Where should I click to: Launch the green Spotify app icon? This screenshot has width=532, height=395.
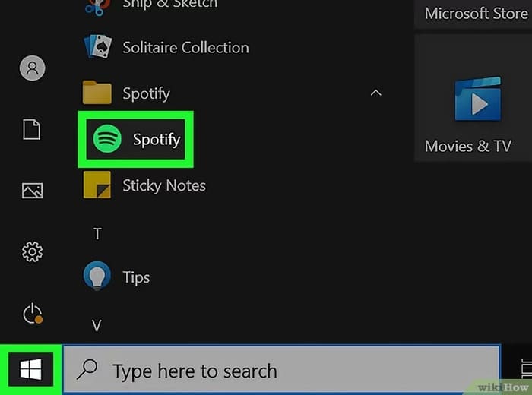click(x=107, y=139)
